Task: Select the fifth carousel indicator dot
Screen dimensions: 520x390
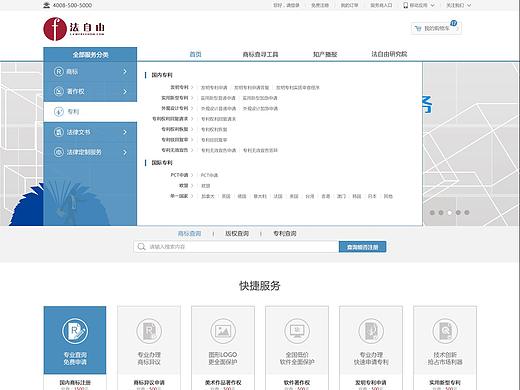Action: (467, 212)
